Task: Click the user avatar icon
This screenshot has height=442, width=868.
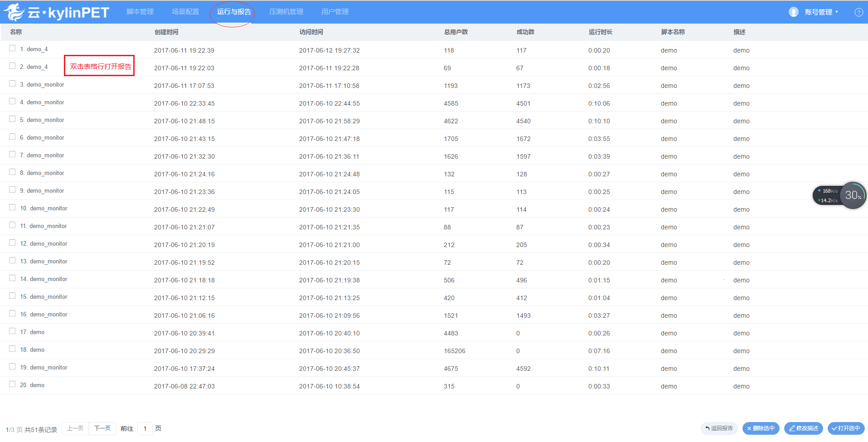Action: click(793, 12)
